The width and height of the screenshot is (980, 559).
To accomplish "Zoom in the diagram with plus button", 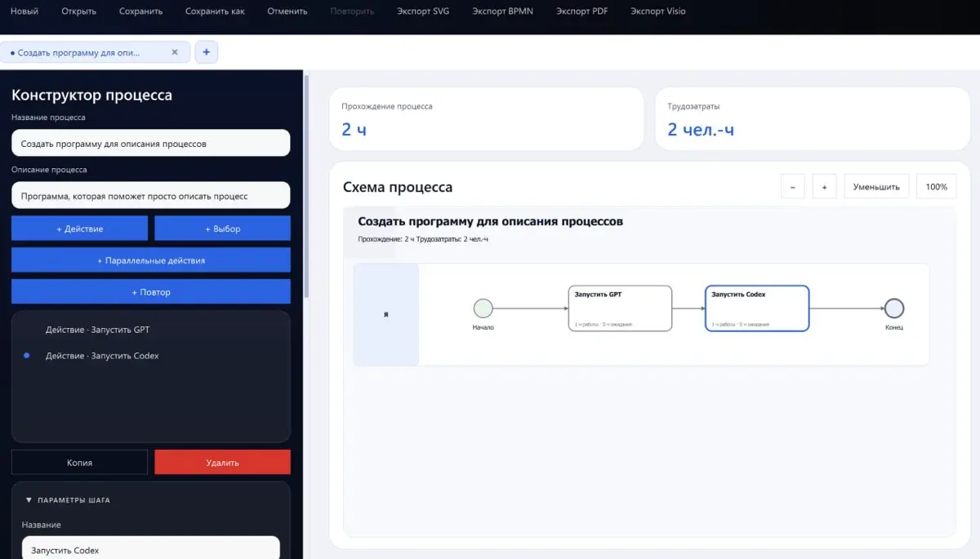I will pos(824,187).
